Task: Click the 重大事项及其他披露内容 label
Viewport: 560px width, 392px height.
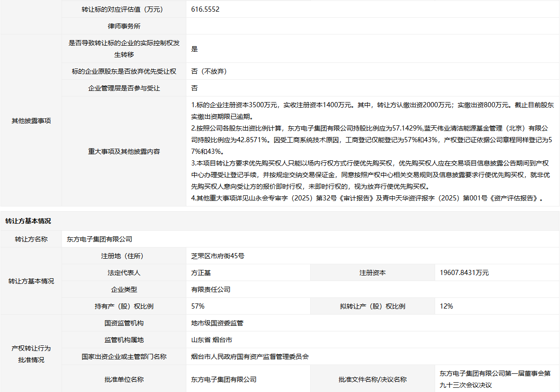Action: pyautogui.click(x=124, y=151)
